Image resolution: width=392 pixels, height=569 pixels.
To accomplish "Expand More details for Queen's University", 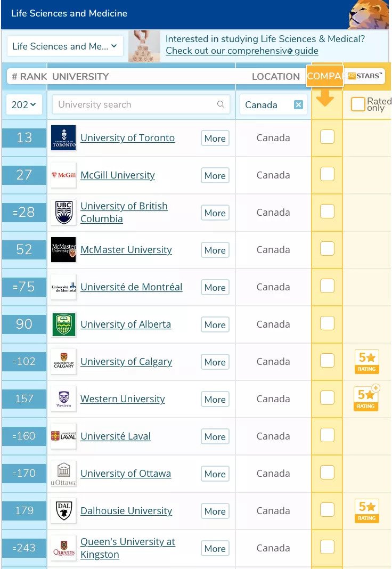I will click(x=215, y=549).
